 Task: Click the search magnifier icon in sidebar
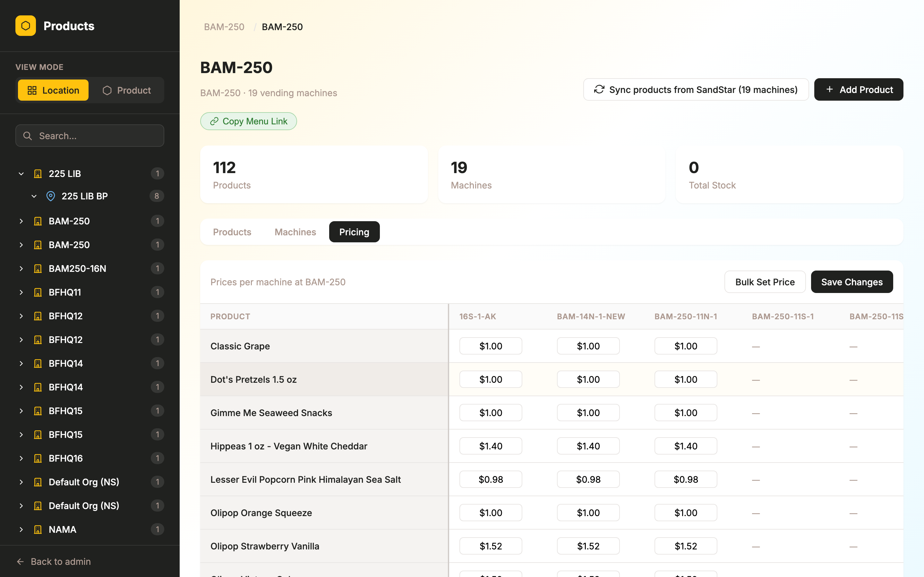click(x=28, y=136)
